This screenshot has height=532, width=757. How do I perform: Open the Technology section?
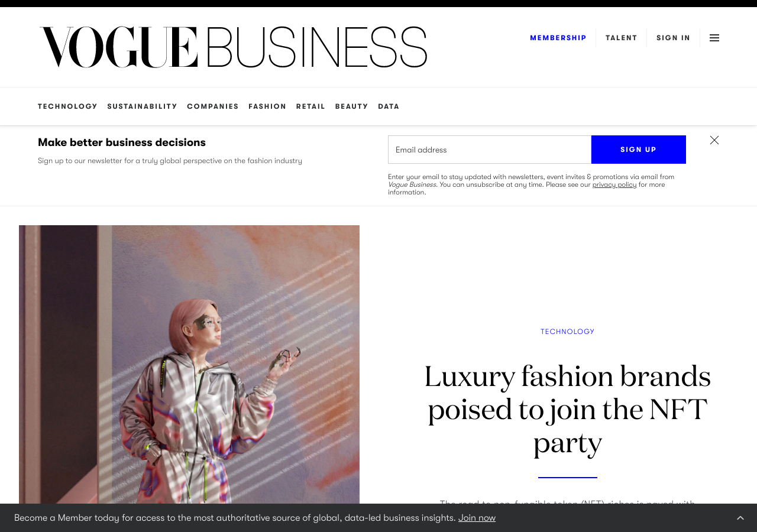pos(67,106)
